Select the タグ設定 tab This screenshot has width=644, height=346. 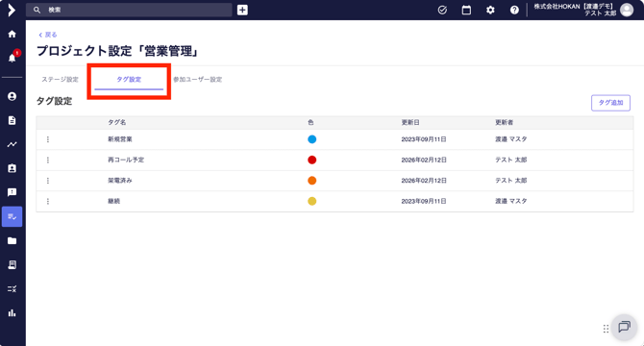pos(129,80)
